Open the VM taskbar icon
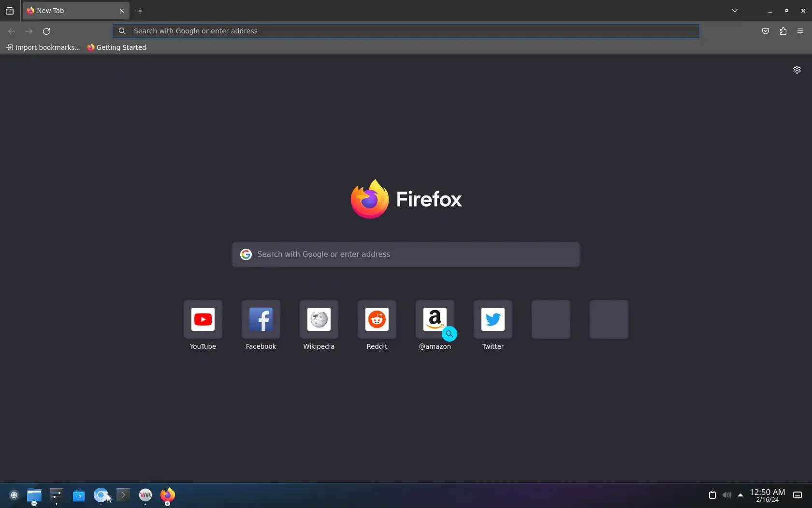This screenshot has width=812, height=508. [x=145, y=495]
